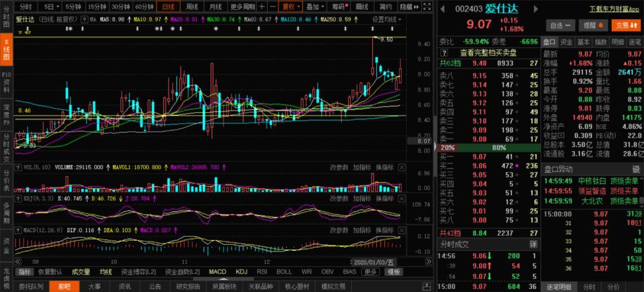Image resolution: width=644 pixels, height=292 pixels.
Task: Click the export icon at bottom bar
Action: click(x=427, y=286)
